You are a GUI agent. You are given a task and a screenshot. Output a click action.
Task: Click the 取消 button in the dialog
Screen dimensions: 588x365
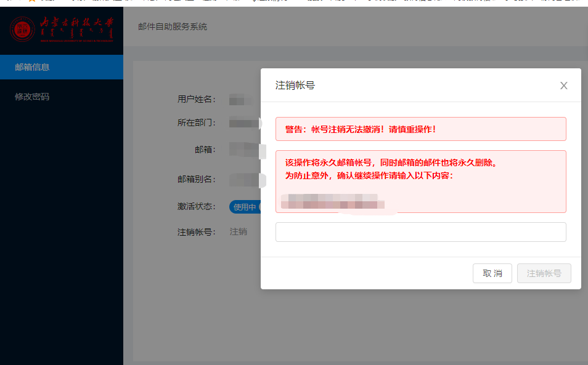coord(492,273)
